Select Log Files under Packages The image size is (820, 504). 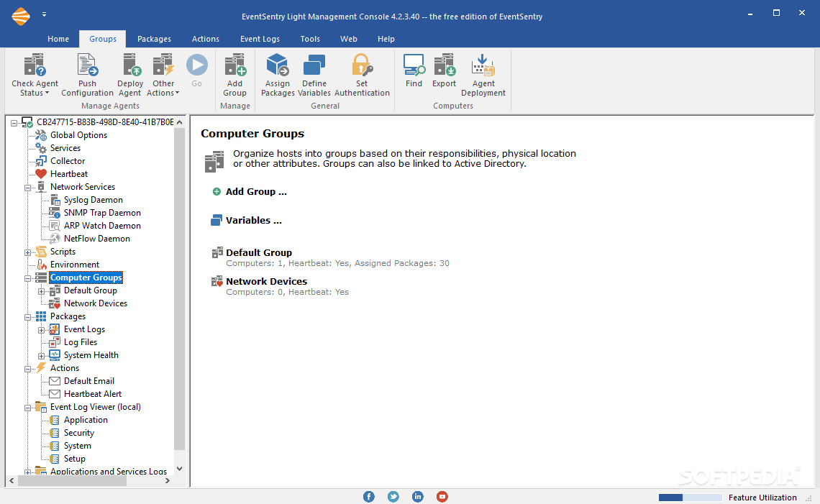point(81,342)
